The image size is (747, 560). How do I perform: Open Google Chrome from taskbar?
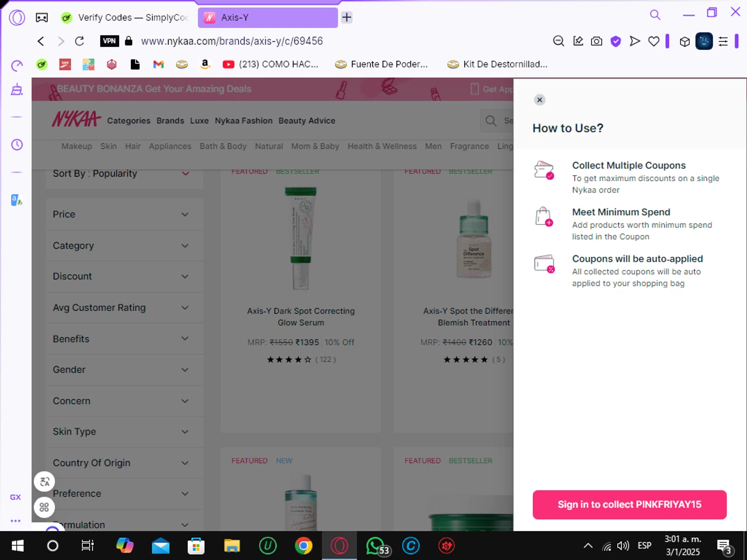coord(303,546)
